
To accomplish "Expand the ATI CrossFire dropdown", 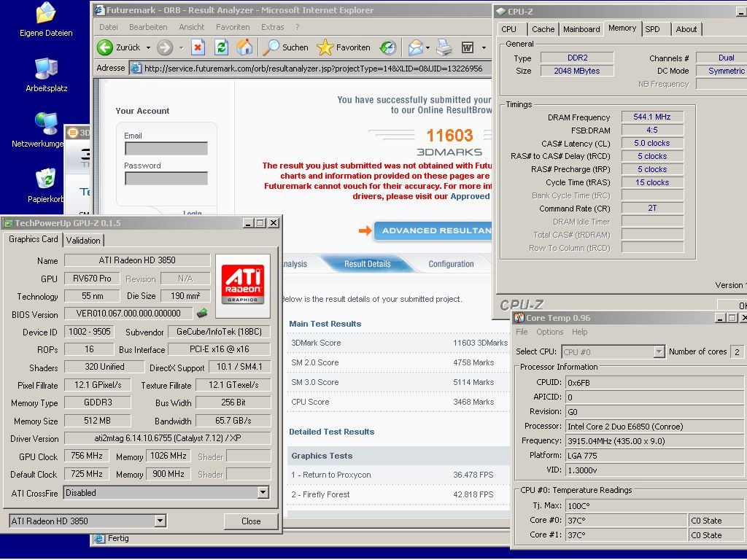I will click(263, 492).
